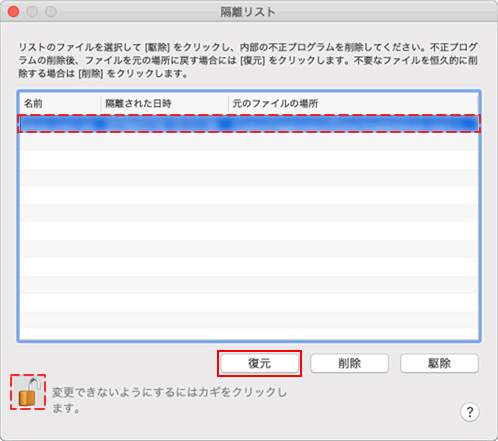The width and height of the screenshot is (498, 441).
Task: Click the 復元 restore button
Action: coord(259,363)
